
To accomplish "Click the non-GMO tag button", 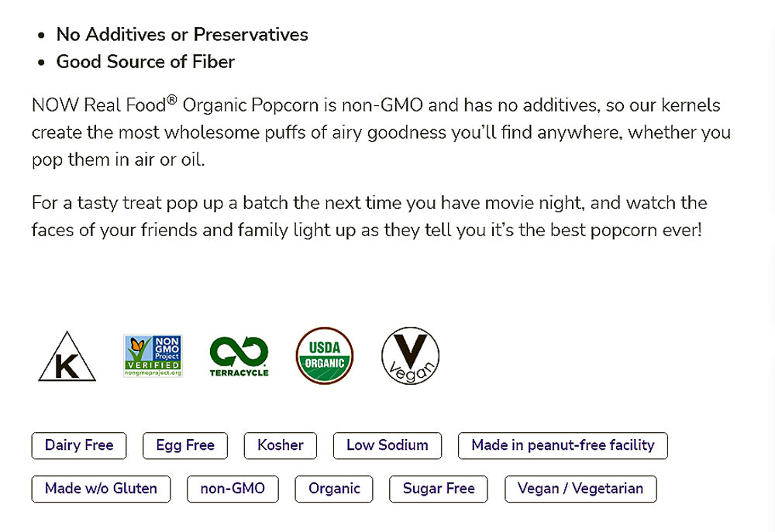I will 232,489.
